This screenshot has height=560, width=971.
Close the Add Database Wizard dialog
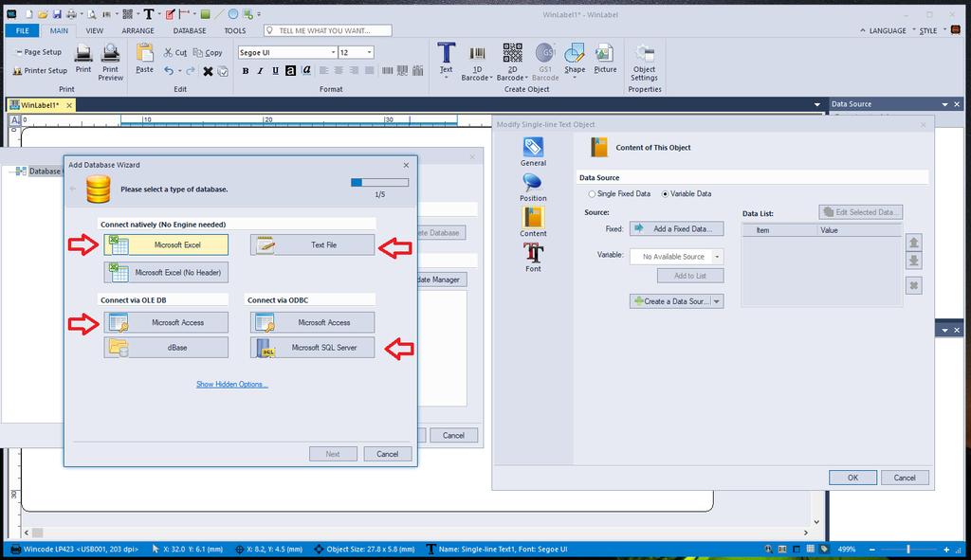(406, 165)
